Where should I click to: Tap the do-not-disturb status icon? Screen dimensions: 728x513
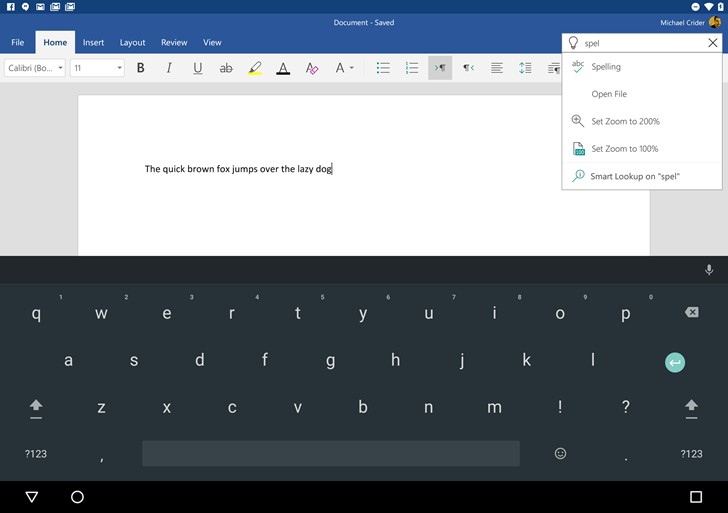[695, 6]
